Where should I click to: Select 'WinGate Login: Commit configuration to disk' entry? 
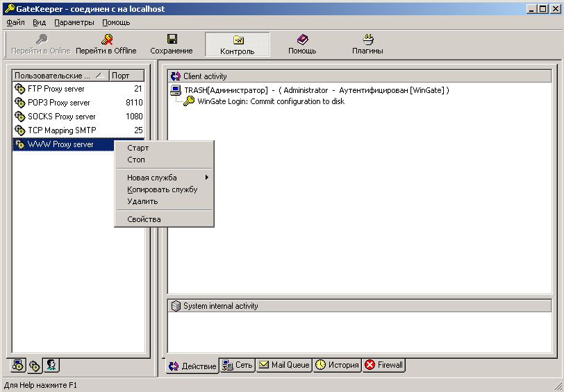click(271, 101)
